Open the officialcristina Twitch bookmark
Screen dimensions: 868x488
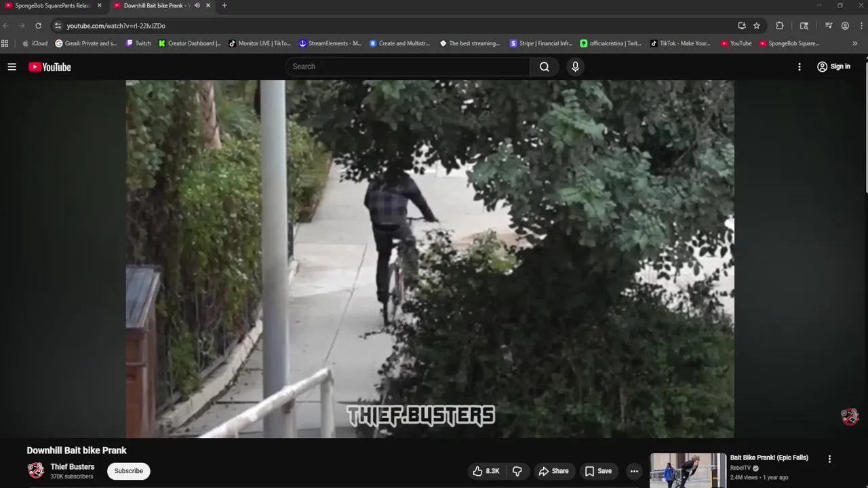[x=610, y=43]
